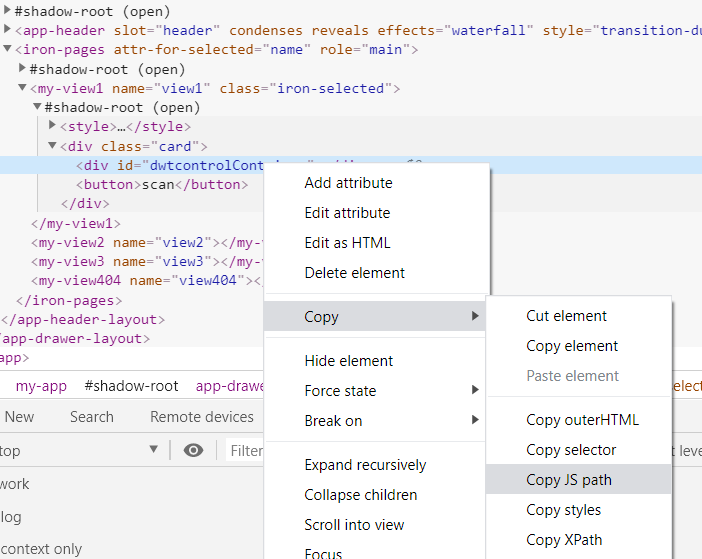Choose Expand recursively
The height and width of the screenshot is (559, 702).
pos(365,465)
